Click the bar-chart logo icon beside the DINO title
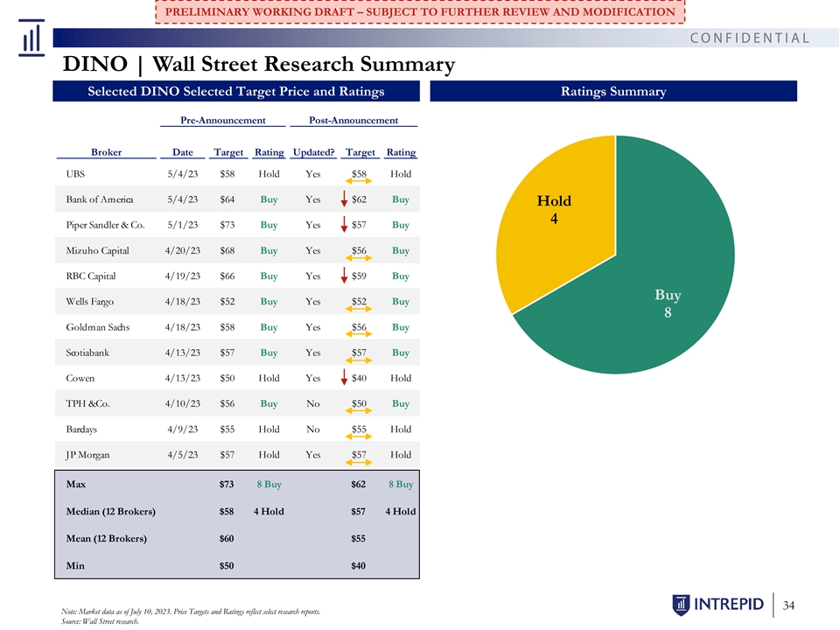This screenshot has width=840, height=630. click(x=31, y=38)
